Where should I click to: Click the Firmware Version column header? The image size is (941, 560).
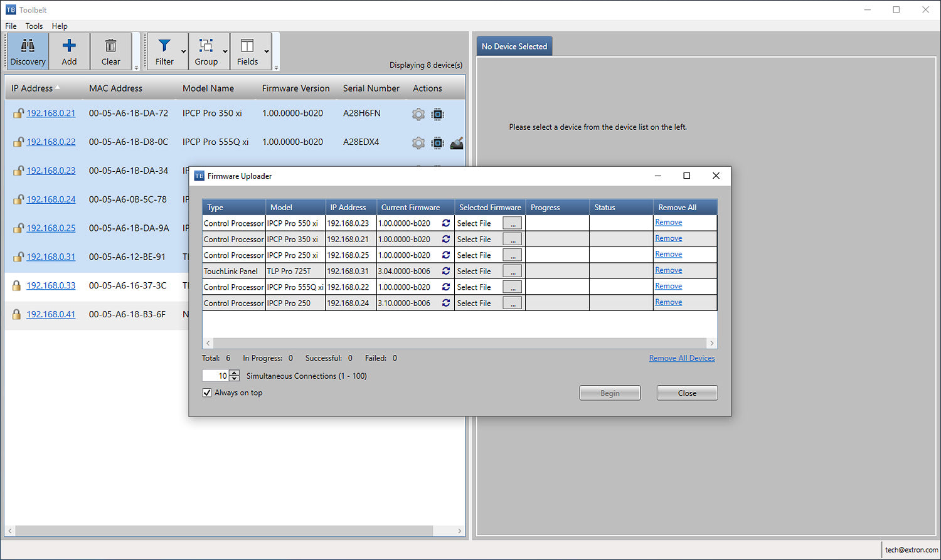point(295,88)
